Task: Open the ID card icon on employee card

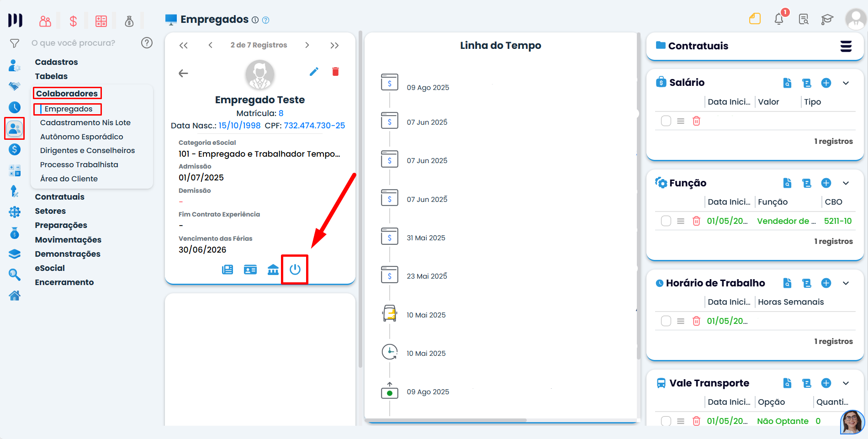Action: click(x=250, y=270)
